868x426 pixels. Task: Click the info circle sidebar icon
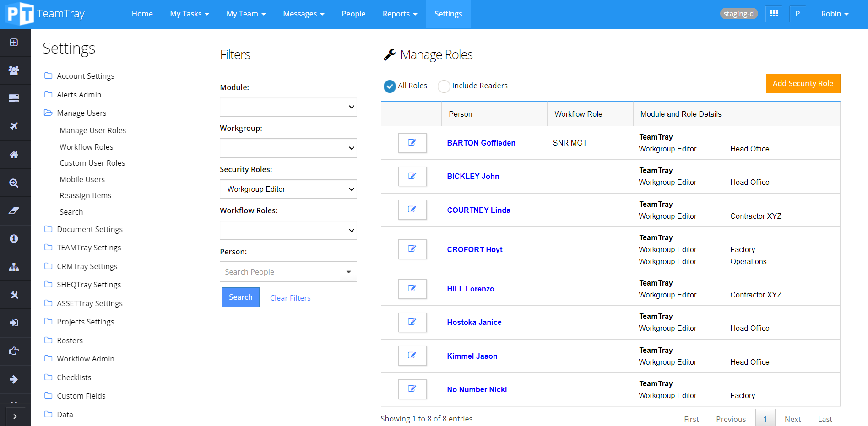pos(14,238)
